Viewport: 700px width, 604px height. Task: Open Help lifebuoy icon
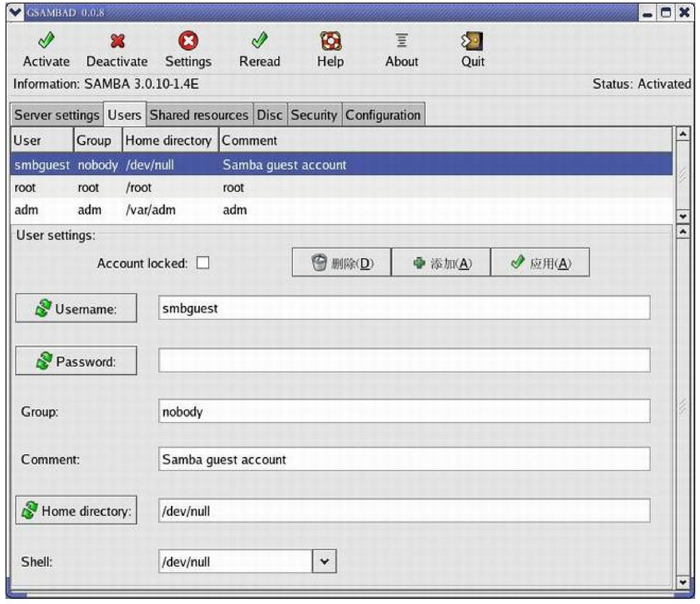[330, 41]
